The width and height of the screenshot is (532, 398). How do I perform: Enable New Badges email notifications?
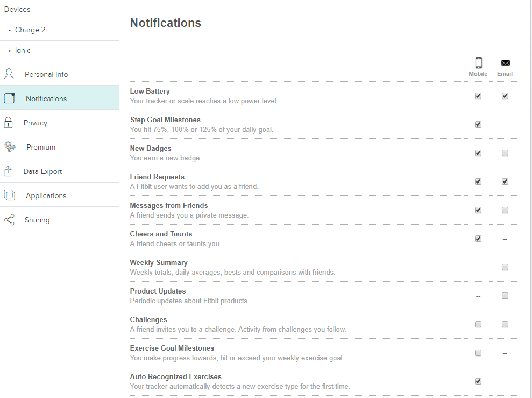[x=505, y=153]
